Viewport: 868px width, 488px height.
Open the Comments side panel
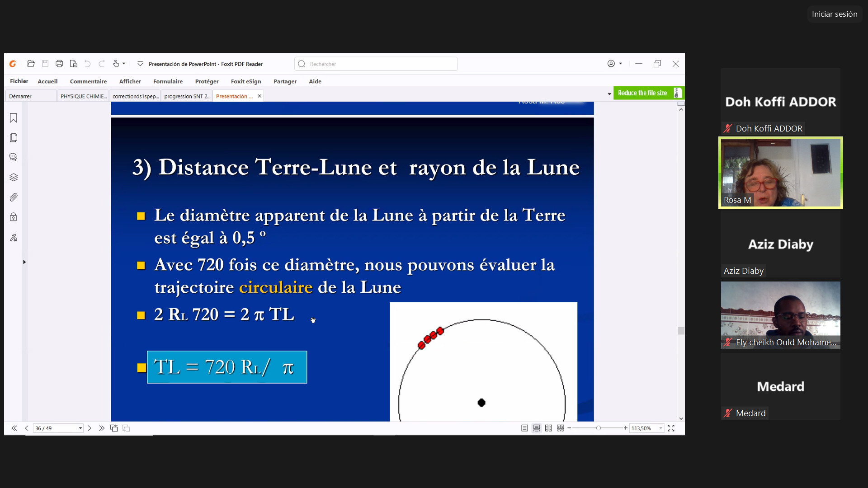(x=14, y=157)
